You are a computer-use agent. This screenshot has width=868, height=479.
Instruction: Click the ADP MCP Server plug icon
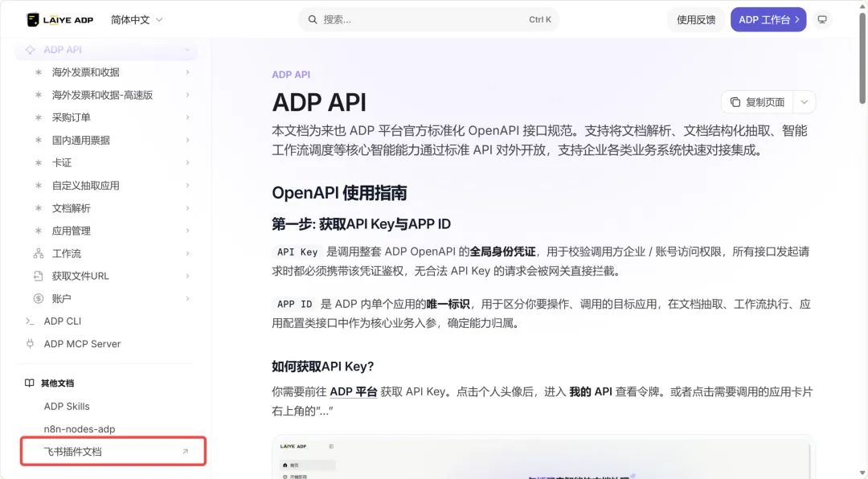[30, 344]
